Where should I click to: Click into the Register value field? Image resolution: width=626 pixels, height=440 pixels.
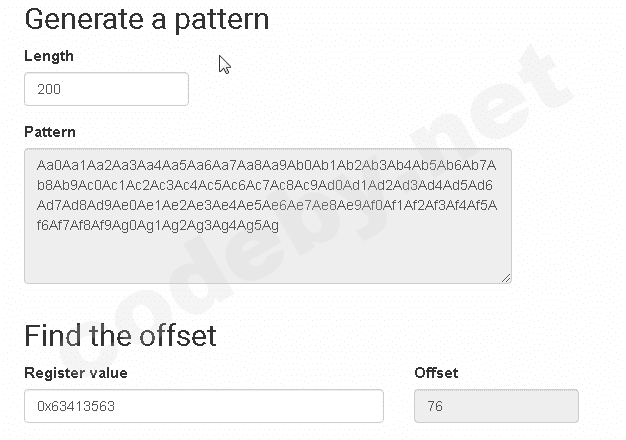(203, 406)
